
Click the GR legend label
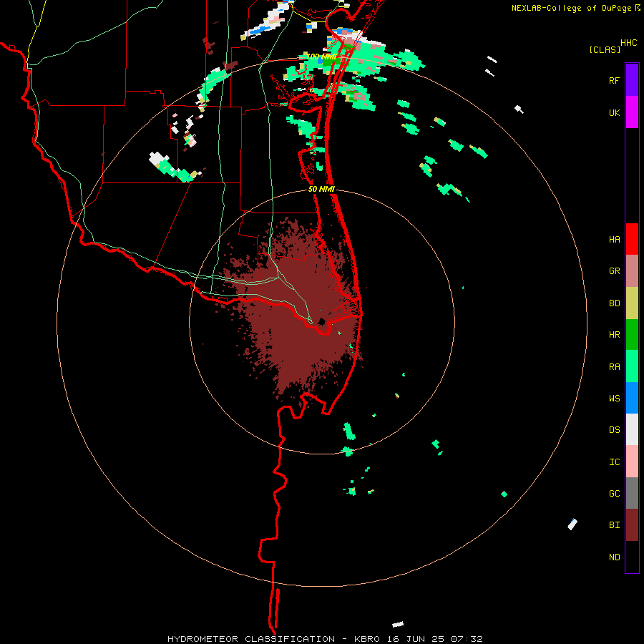(614, 271)
